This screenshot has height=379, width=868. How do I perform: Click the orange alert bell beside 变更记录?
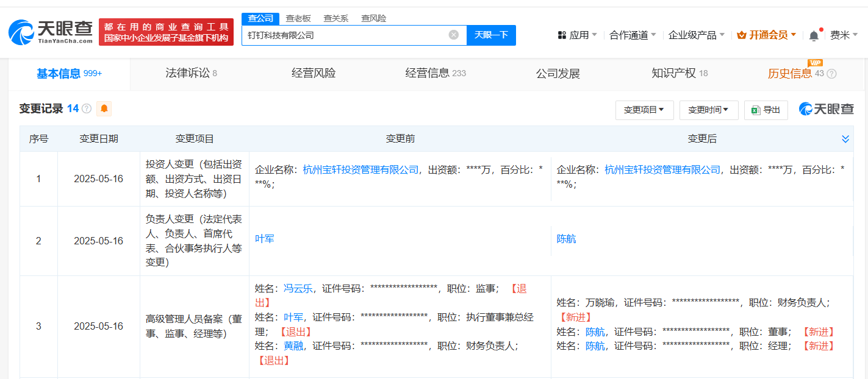coord(104,108)
